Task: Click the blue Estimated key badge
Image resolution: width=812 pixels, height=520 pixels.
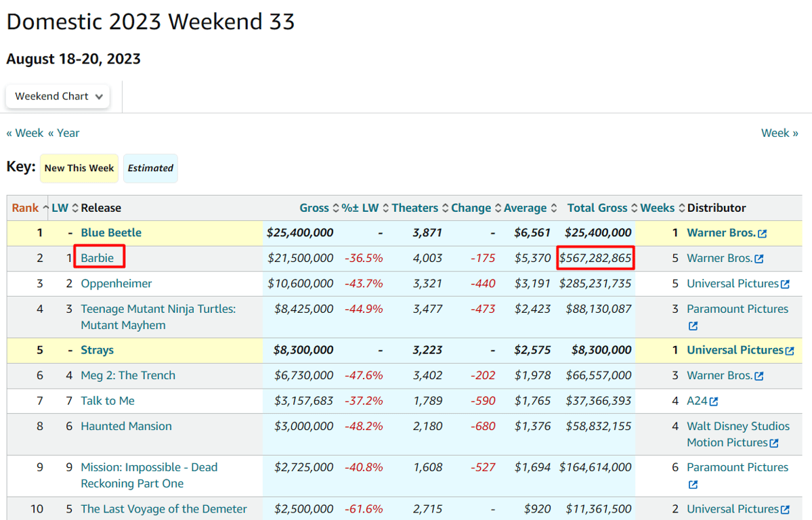Action: click(150, 168)
